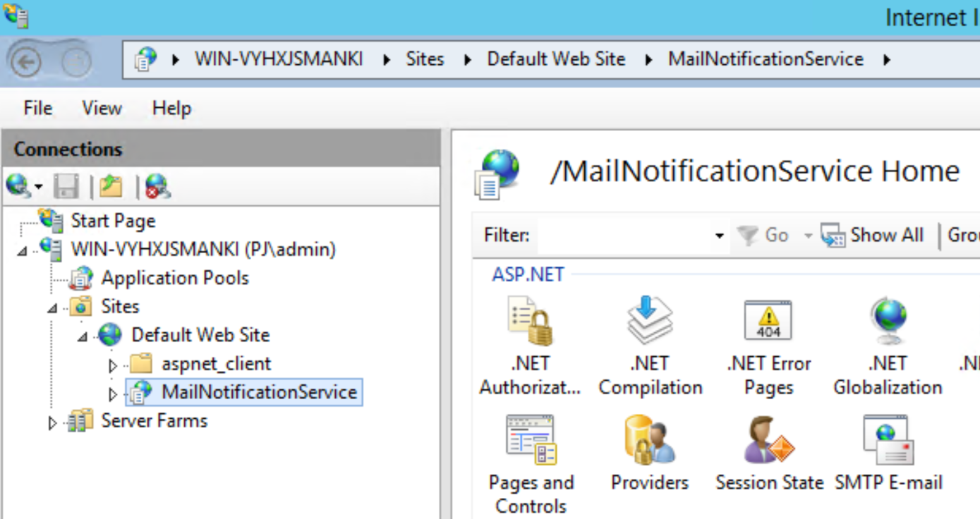Select the Server Farms node
The height and width of the screenshot is (519, 980).
[155, 420]
